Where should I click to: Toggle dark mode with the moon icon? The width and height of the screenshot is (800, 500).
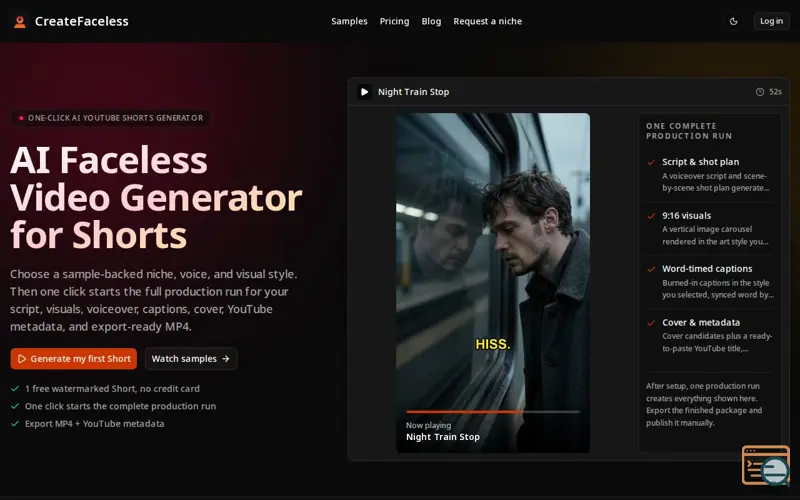[x=734, y=21]
